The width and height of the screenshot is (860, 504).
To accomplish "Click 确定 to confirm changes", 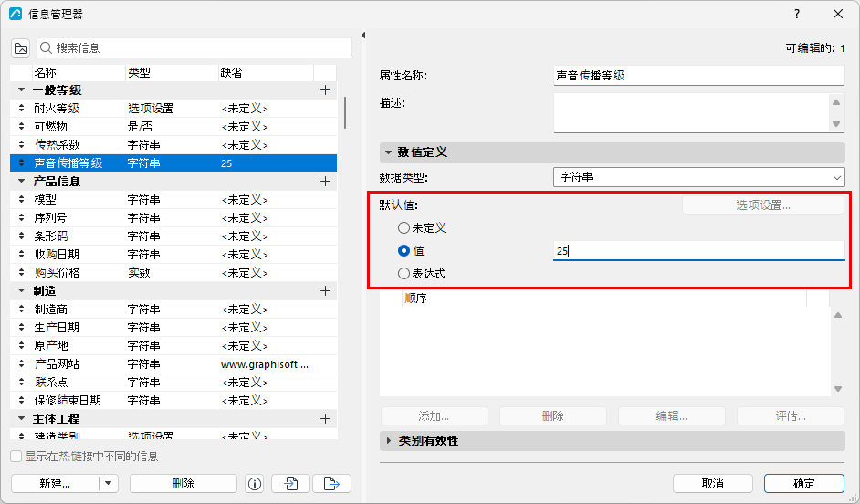I will click(804, 484).
